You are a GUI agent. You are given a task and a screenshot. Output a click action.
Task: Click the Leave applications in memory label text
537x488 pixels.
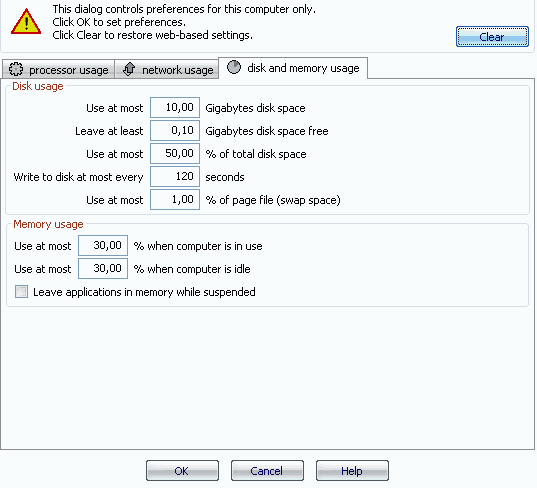click(x=144, y=292)
